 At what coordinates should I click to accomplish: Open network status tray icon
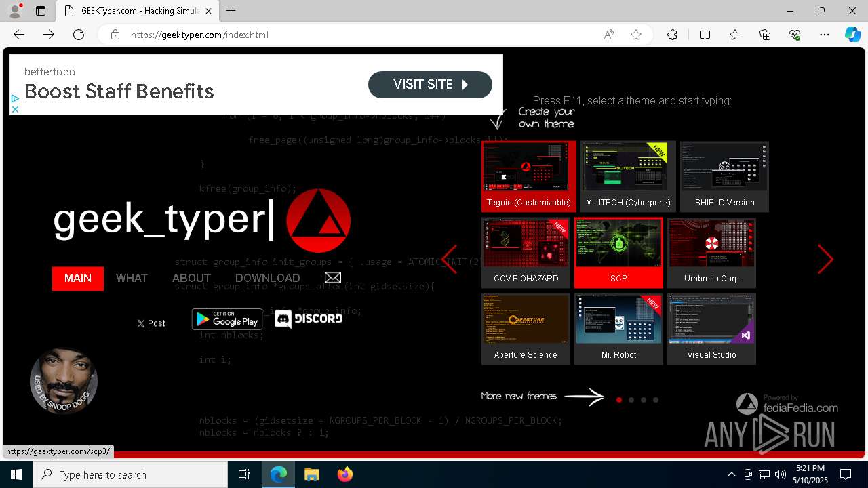(764, 474)
